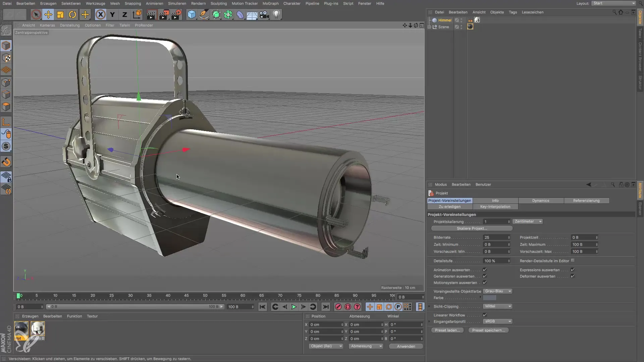
Task: Enable axis mode L icon
Action: pyautogui.click(x=6, y=122)
